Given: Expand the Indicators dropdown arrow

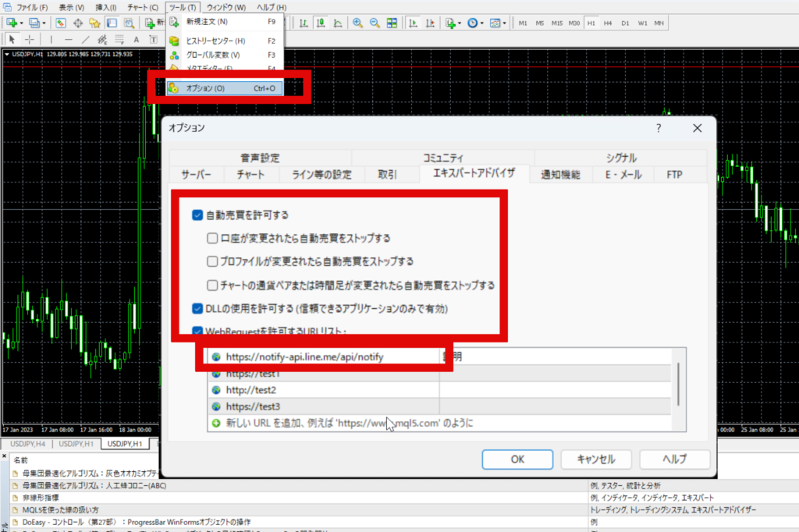Looking at the screenshot, I should (x=460, y=23).
